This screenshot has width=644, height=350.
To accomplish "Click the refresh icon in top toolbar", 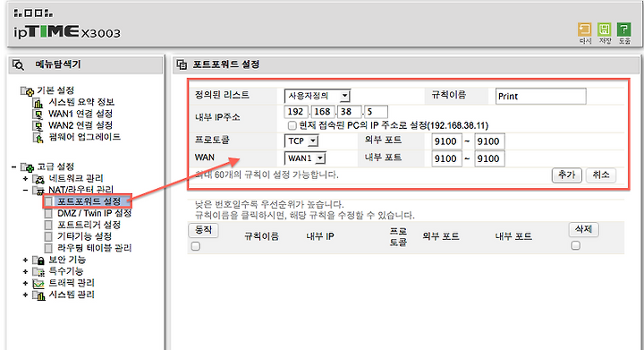I will (584, 30).
